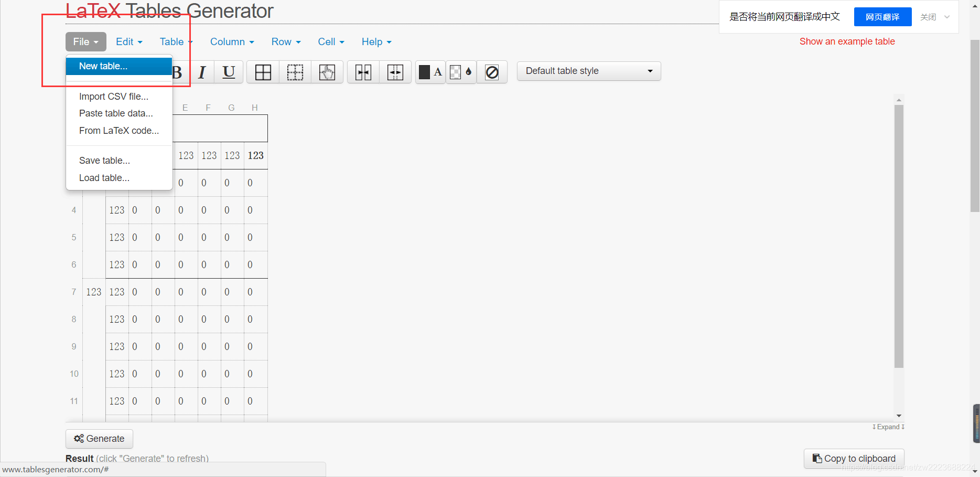Click the merged cell spanning columns E to H

(220, 128)
